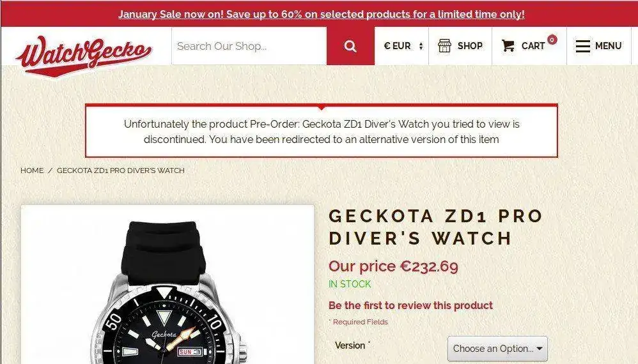Image resolution: width=638 pixels, height=364 pixels.
Task: Click the January Sale banner link
Action: pos(322,14)
